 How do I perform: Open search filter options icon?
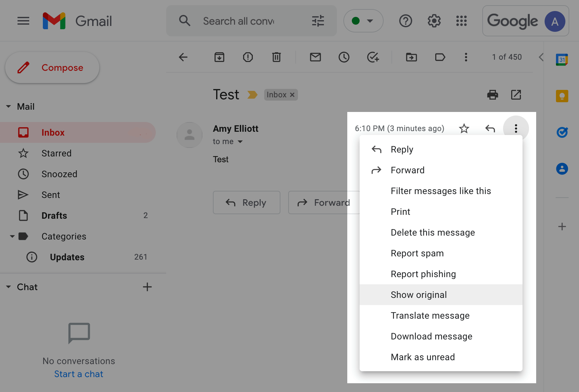click(x=318, y=21)
